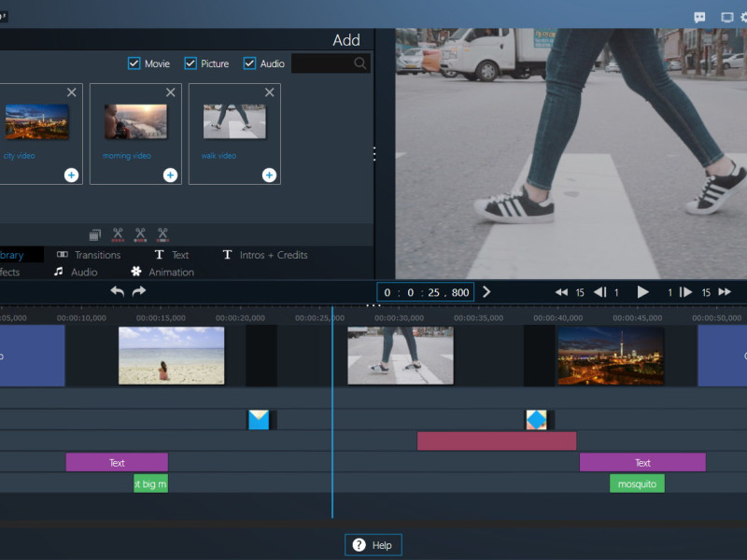Click the arrow next to the timecode
This screenshot has width=747, height=560.
(x=486, y=292)
